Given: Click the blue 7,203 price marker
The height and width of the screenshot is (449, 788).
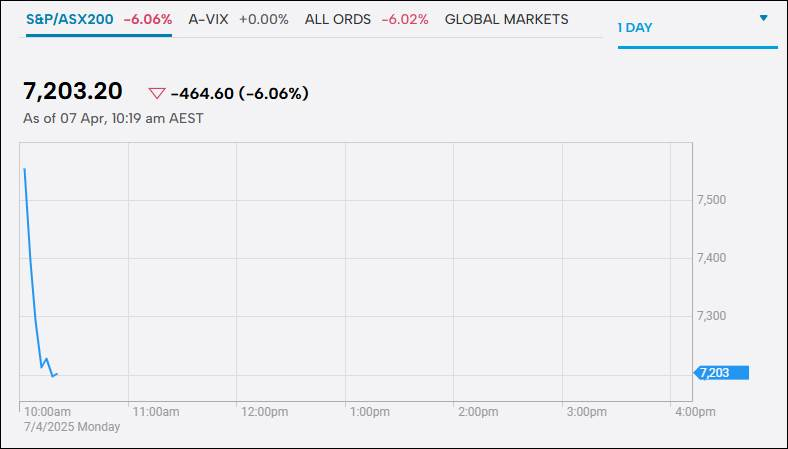Looking at the screenshot, I should (721, 373).
